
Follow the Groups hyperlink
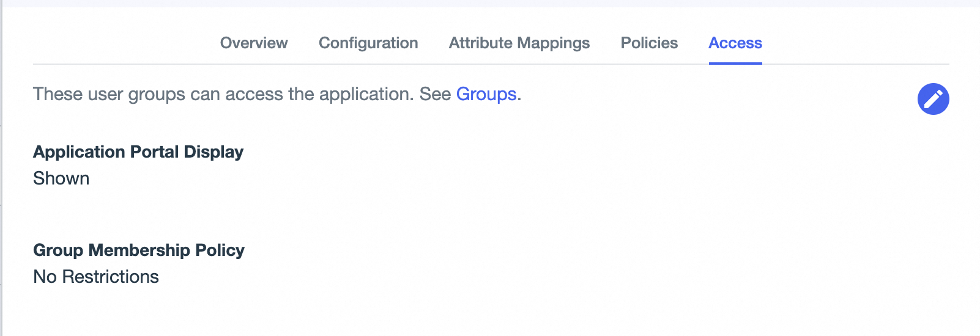pyautogui.click(x=486, y=94)
